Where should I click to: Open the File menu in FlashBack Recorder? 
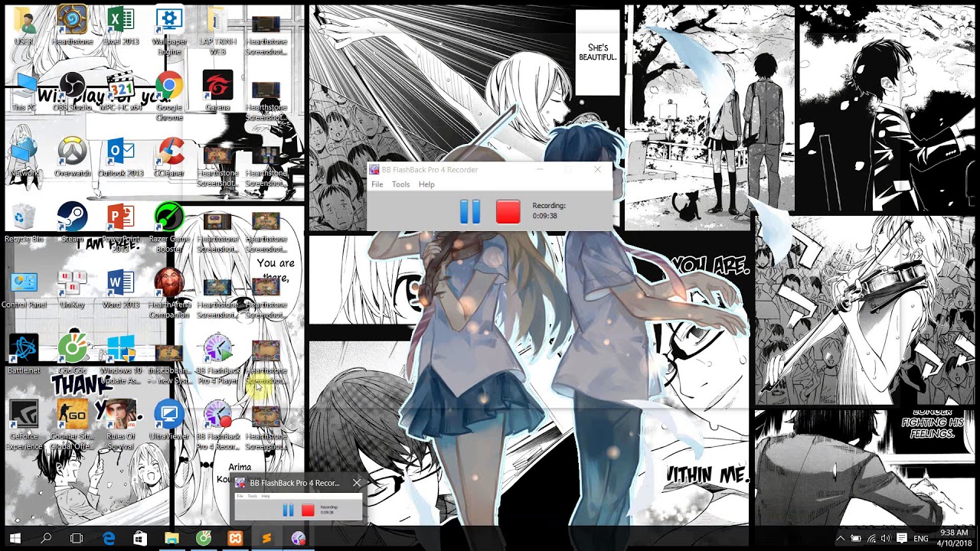[377, 184]
